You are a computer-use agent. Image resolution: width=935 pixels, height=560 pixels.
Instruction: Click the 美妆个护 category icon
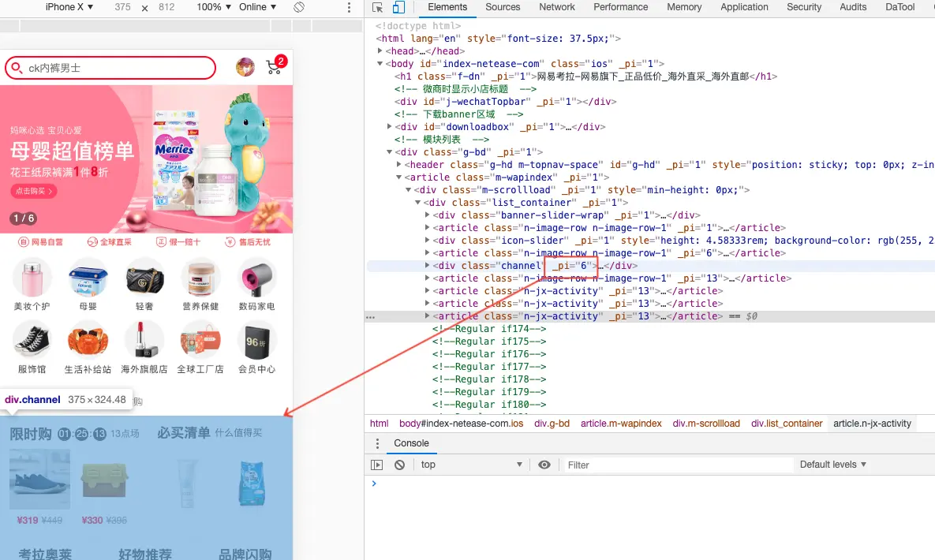click(32, 278)
